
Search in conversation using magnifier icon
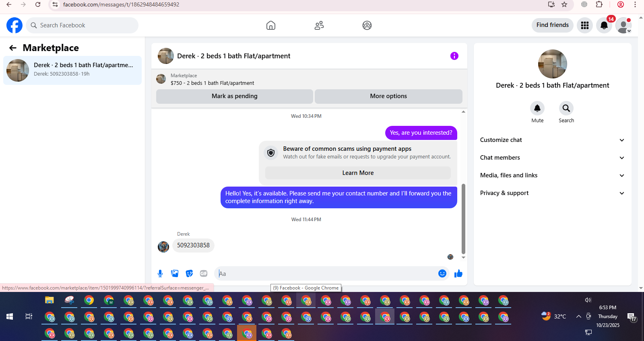point(566,108)
